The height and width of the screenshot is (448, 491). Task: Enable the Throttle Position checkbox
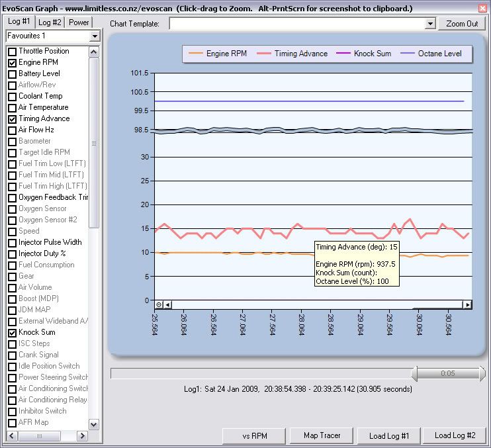click(12, 52)
